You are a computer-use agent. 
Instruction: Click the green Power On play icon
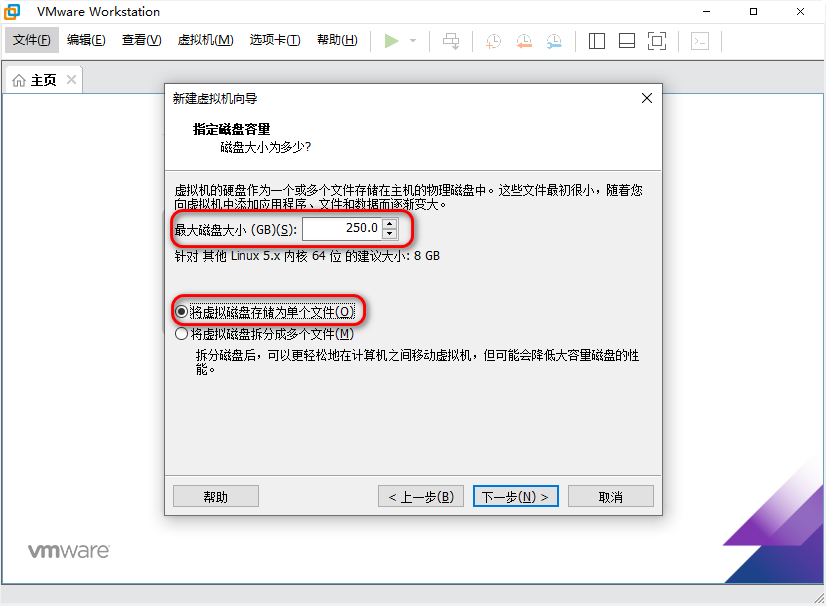click(391, 41)
